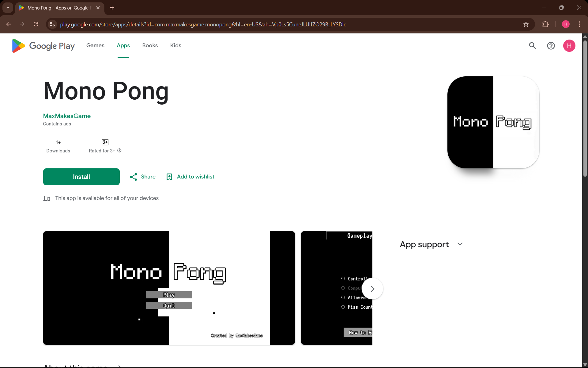
Task: Open the Mono Pong title screen screenshot
Action: [169, 288]
